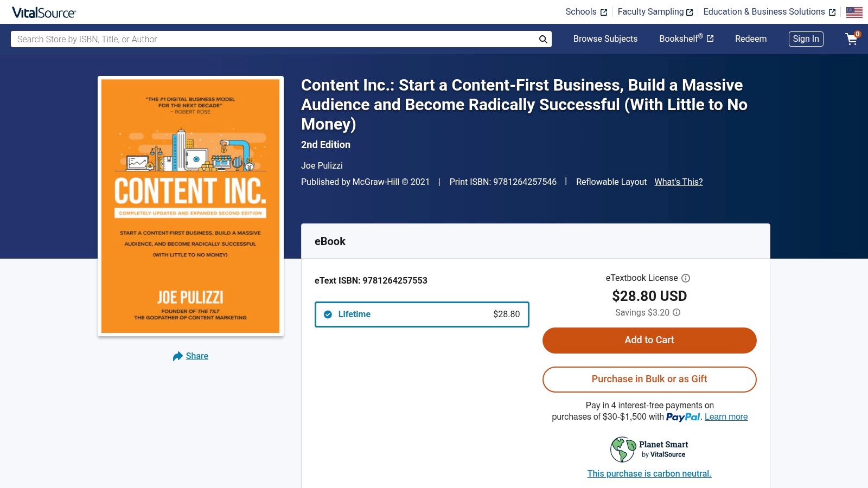The width and height of the screenshot is (868, 488).
Task: Click the search magnifier icon
Action: (x=542, y=39)
